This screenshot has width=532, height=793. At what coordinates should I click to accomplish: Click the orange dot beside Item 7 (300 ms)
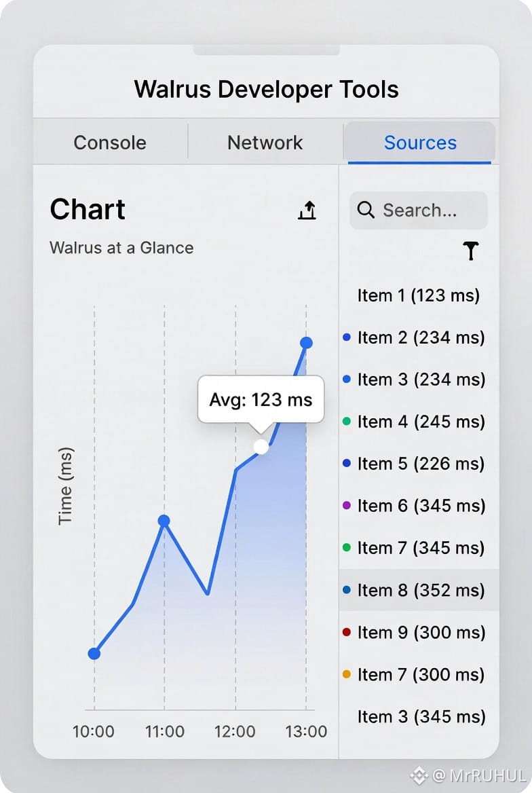[347, 674]
